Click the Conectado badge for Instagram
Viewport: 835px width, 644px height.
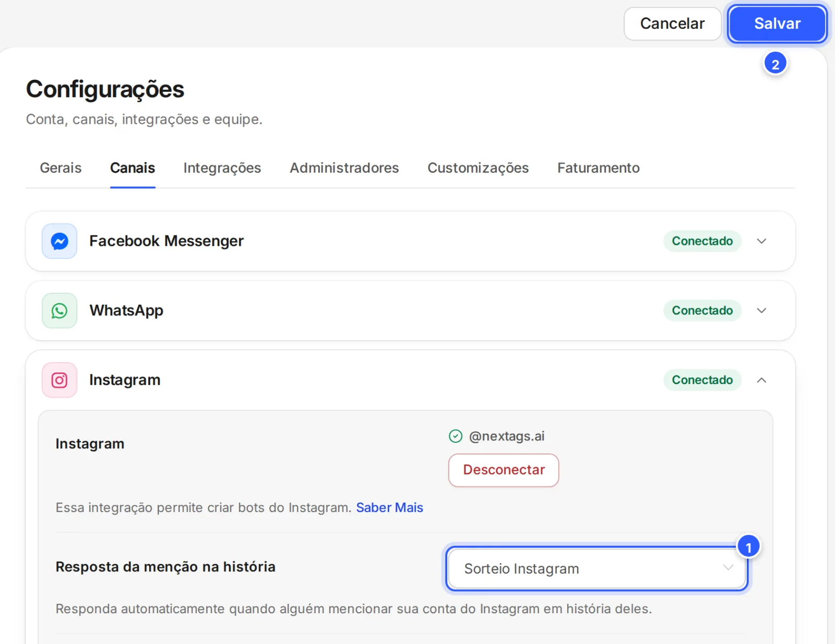click(x=702, y=380)
